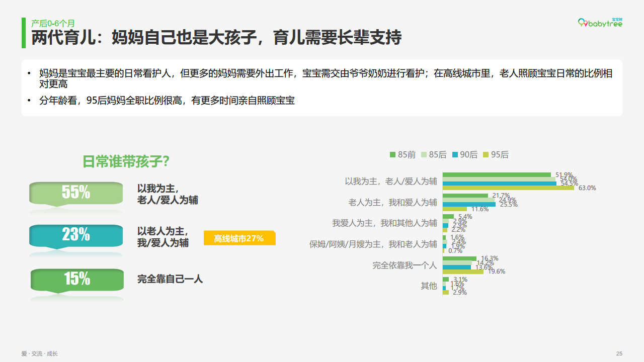Select the 其他 category label in the chart
644x362 pixels.
[x=429, y=286]
